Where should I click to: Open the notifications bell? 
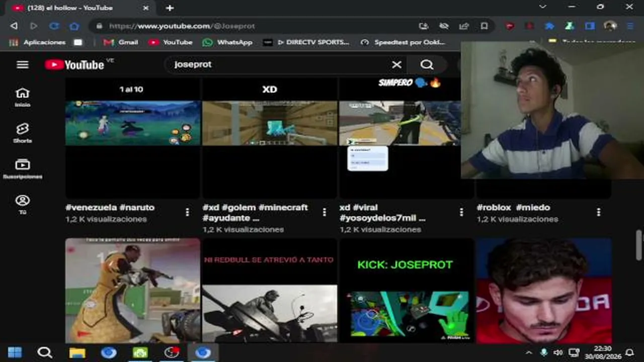(629, 352)
